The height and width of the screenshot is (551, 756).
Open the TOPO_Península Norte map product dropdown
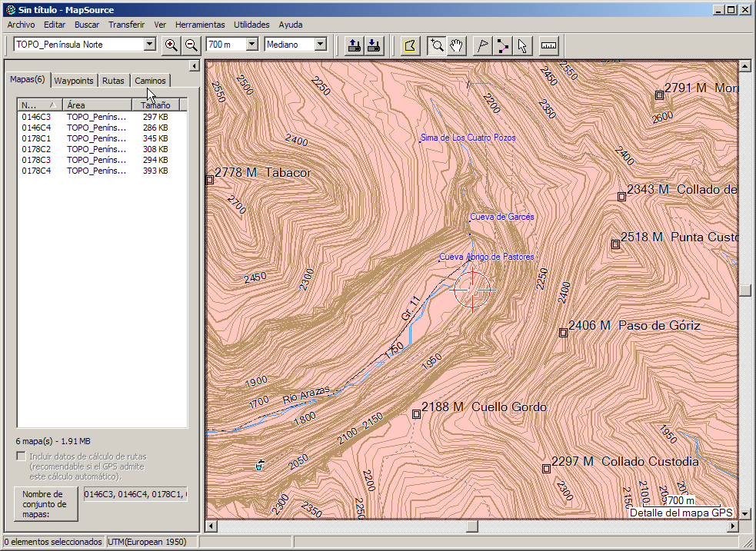(149, 45)
